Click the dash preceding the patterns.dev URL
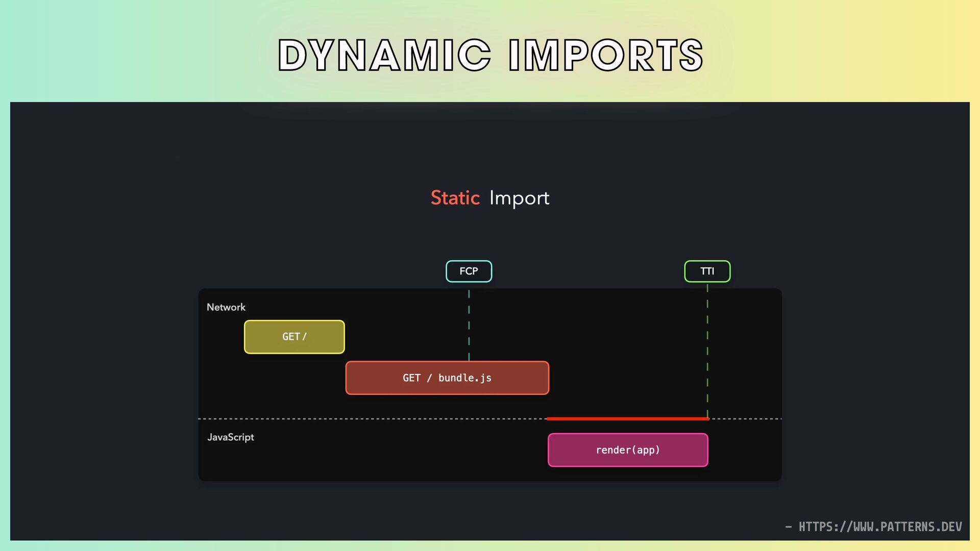This screenshot has width=980, height=551. click(x=789, y=527)
